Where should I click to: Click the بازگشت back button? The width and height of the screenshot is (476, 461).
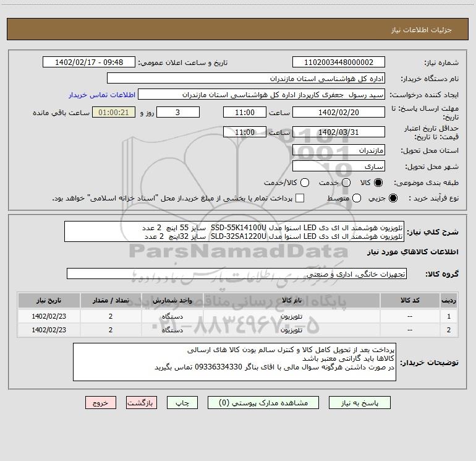(142, 403)
